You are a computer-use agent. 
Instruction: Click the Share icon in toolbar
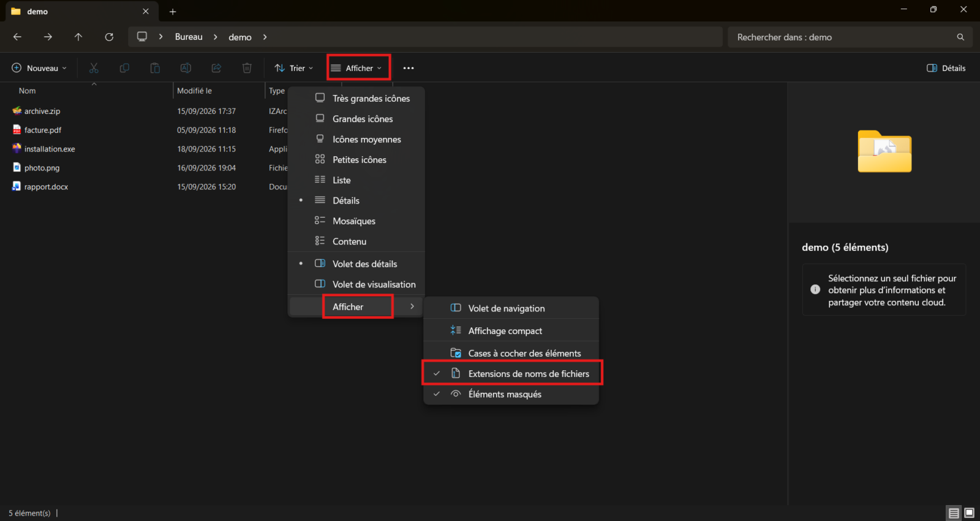coord(216,68)
